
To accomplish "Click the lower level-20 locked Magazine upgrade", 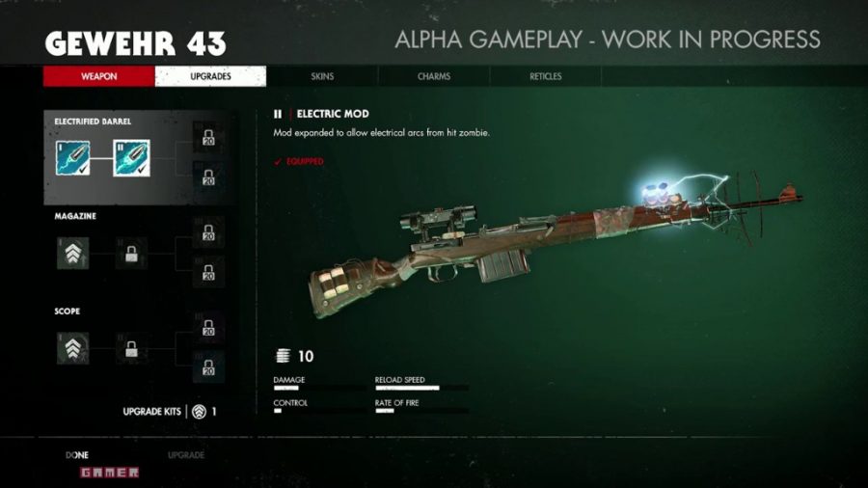I will (x=208, y=272).
